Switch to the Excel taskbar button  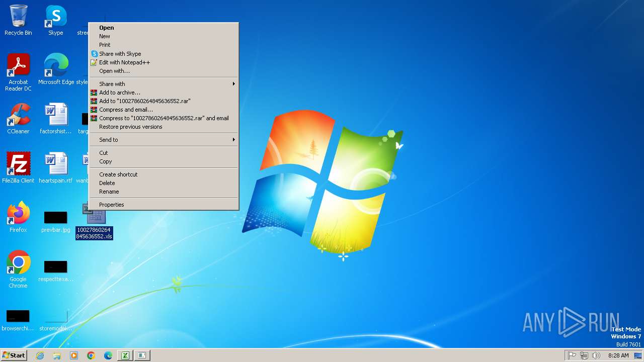pos(125,355)
